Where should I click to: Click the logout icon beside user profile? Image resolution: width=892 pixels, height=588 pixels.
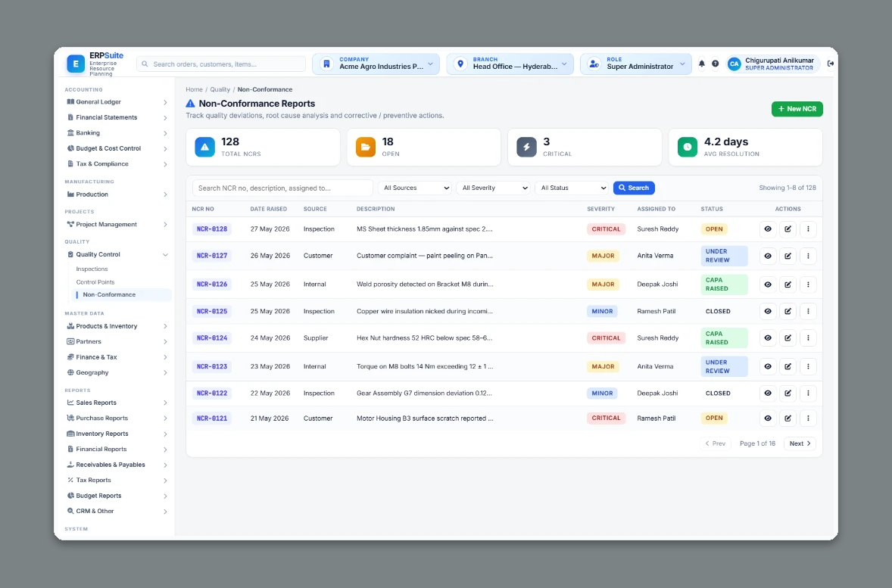pyautogui.click(x=831, y=64)
